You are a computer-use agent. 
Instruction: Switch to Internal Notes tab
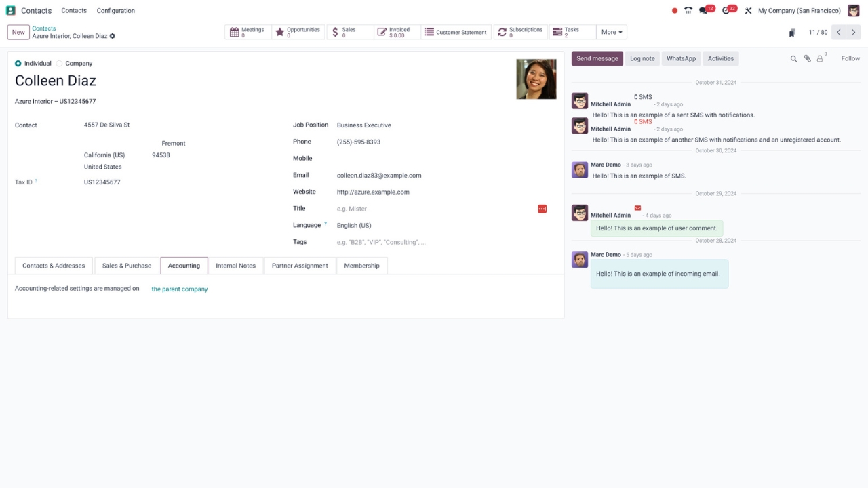[236, 266]
